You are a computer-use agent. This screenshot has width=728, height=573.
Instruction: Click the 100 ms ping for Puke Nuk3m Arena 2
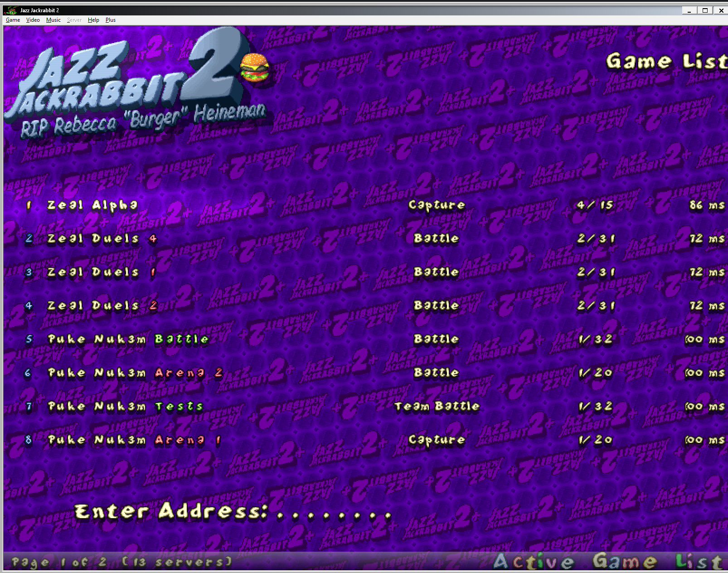[705, 373]
